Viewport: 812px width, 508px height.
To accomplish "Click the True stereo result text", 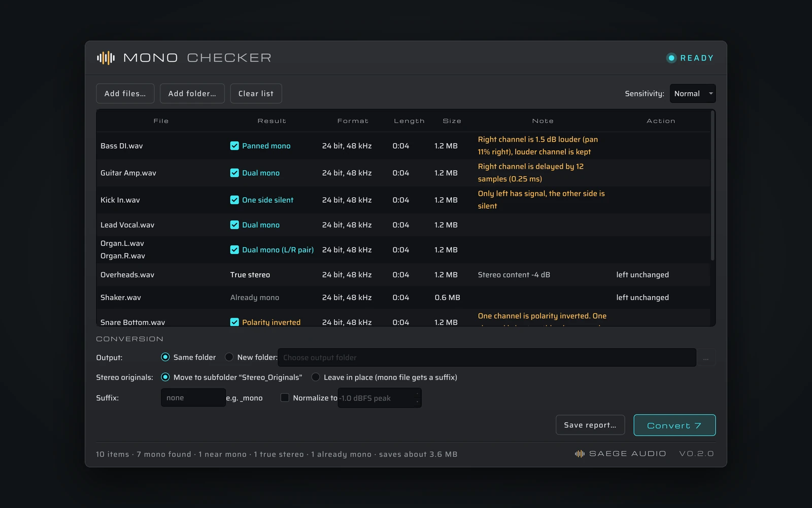I will (250, 275).
